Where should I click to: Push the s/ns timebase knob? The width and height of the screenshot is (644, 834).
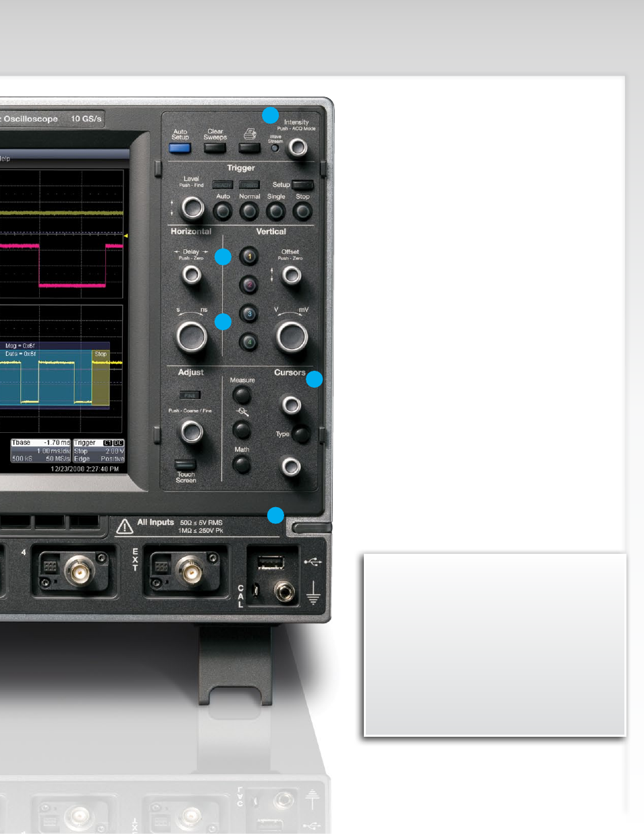pos(192,336)
